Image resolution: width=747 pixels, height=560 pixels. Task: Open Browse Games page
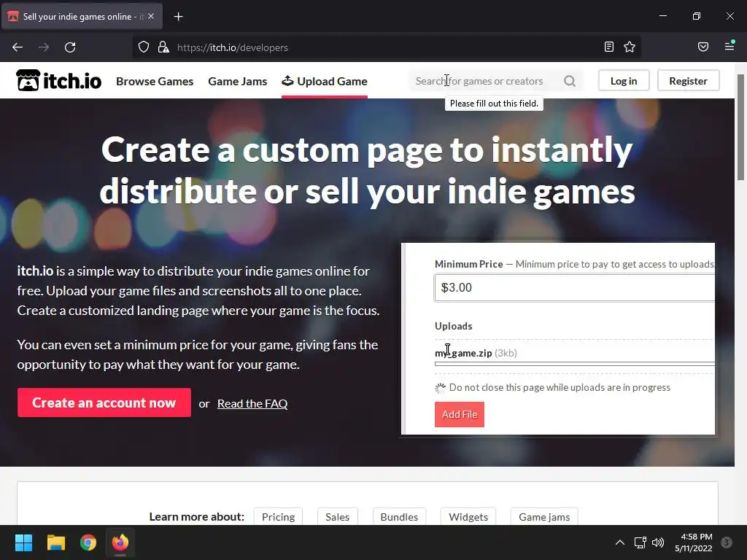coord(155,82)
